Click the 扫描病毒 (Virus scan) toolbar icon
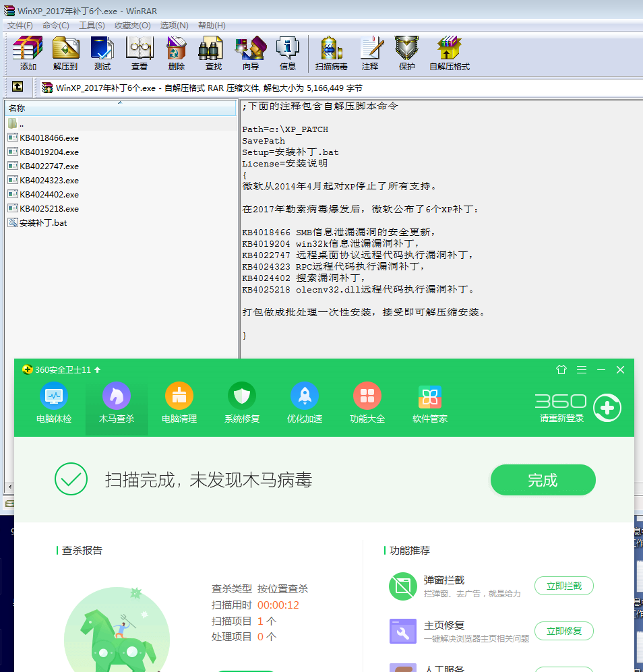This screenshot has width=643, height=672. [x=332, y=53]
